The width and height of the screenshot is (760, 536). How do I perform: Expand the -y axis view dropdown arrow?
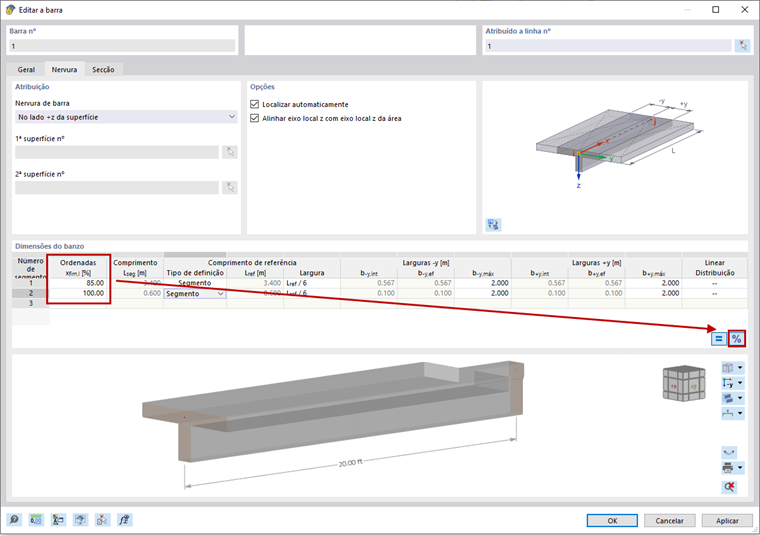[x=740, y=383]
